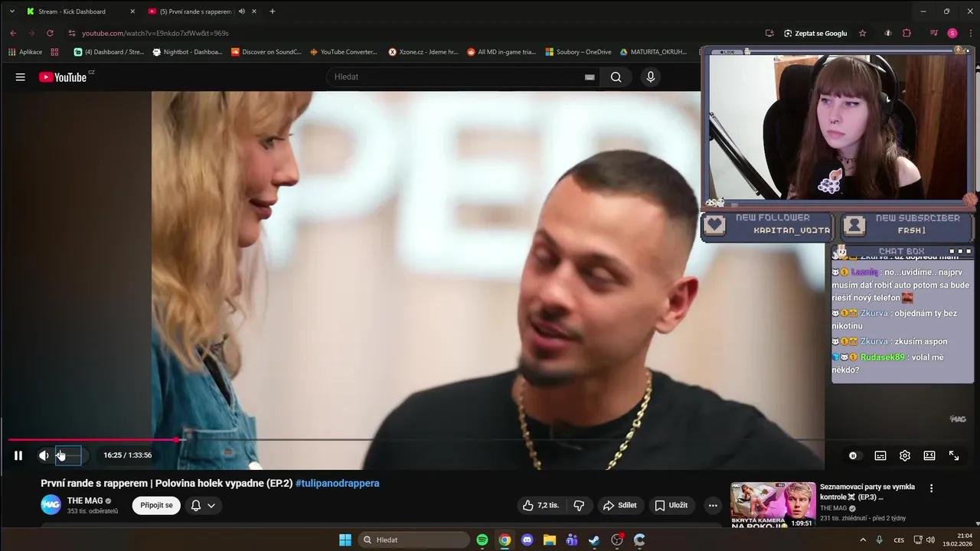
Task: Open Microsoft Teams from the taskbar
Action: pyautogui.click(x=571, y=540)
